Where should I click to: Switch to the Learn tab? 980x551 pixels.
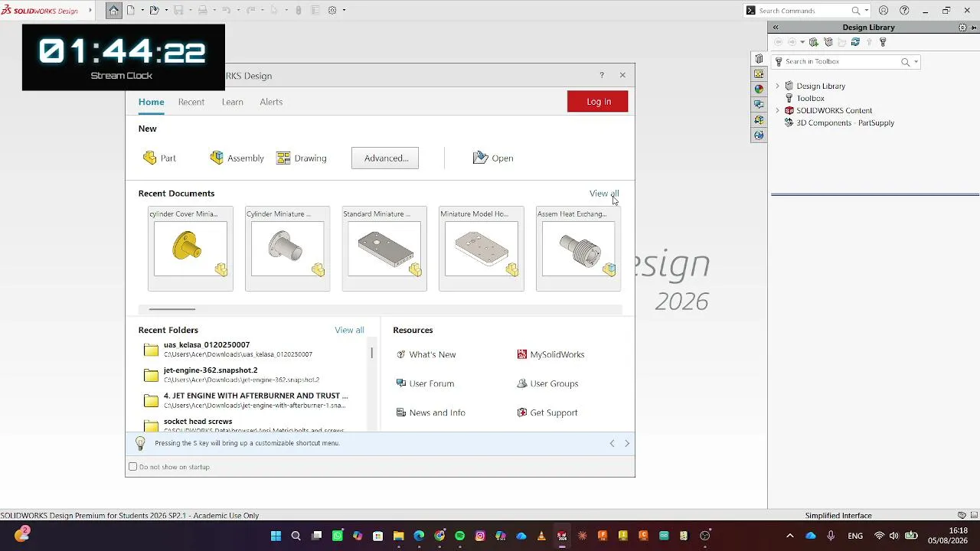coord(233,102)
